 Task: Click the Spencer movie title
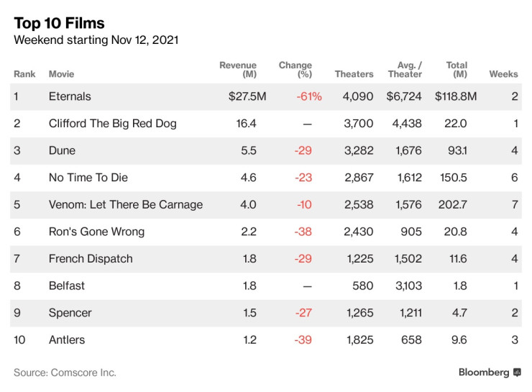coord(70,313)
